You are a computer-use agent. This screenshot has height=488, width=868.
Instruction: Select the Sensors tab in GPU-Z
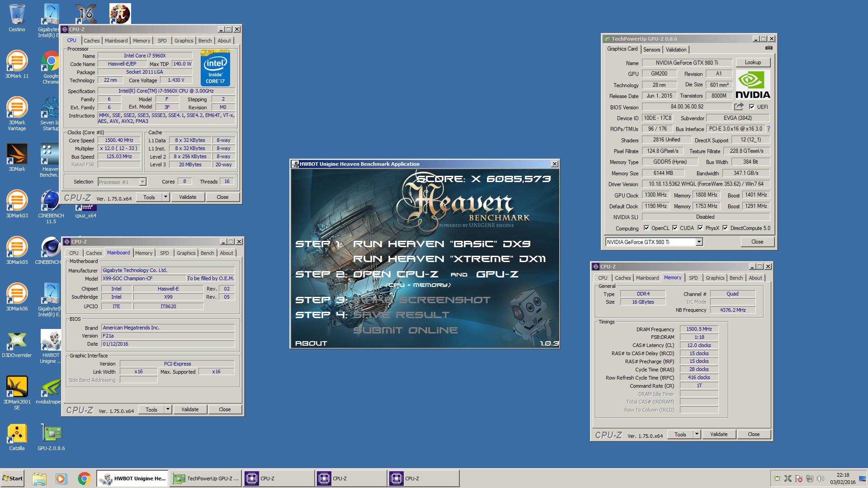point(651,50)
